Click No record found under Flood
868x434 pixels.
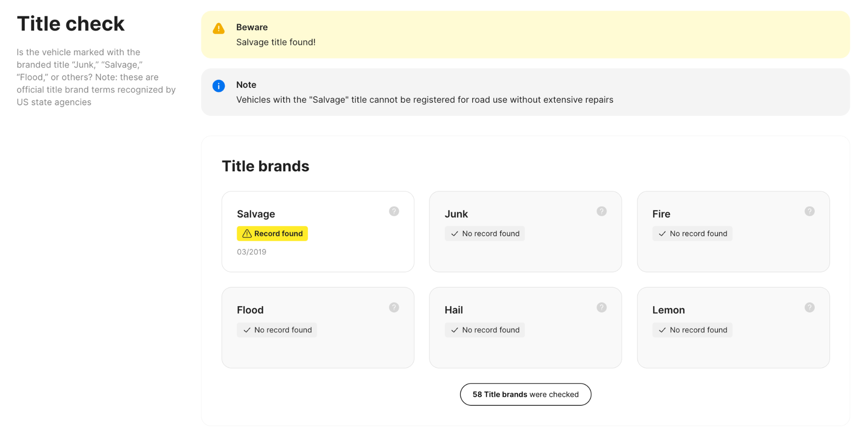tap(277, 330)
